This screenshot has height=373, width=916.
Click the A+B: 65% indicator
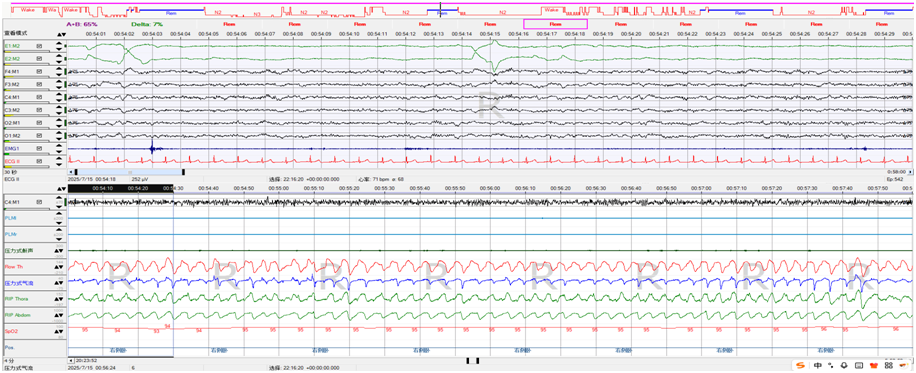(x=81, y=24)
